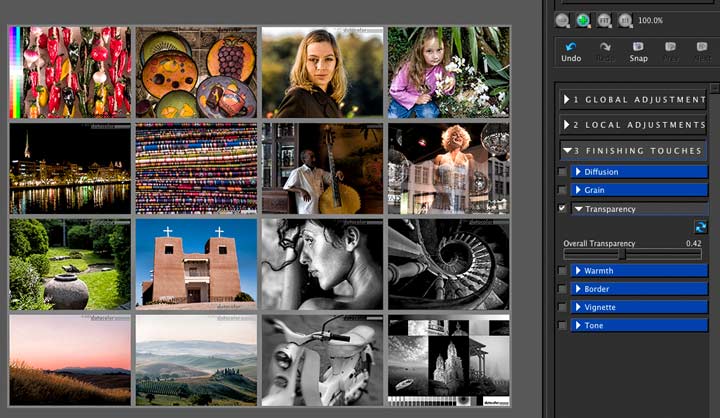The width and height of the screenshot is (720, 418).
Task: Click the FIT zoom round button
Action: tap(604, 20)
